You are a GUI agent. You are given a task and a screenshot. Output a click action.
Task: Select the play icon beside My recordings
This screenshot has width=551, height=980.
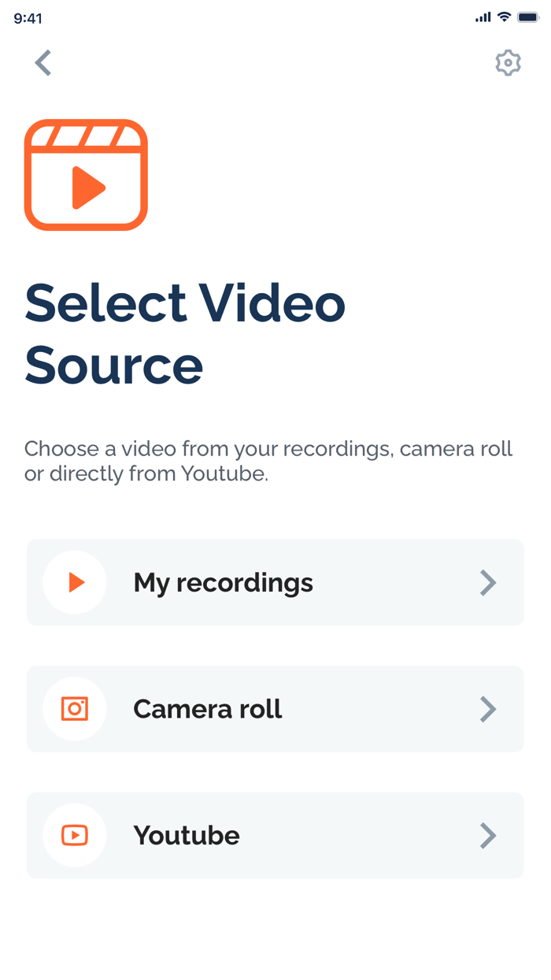pyautogui.click(x=75, y=582)
